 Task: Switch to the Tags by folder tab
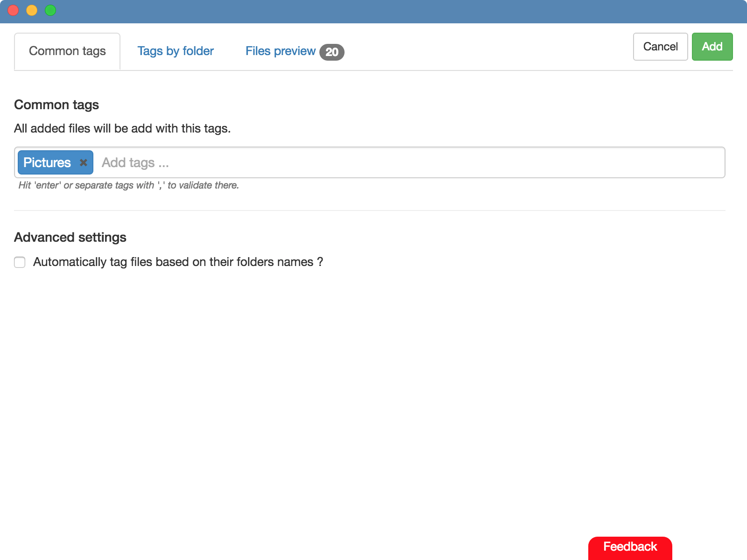coord(176,51)
